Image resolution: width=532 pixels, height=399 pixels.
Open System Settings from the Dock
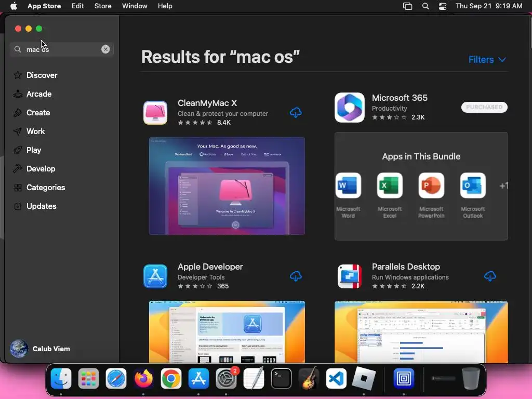point(227,378)
